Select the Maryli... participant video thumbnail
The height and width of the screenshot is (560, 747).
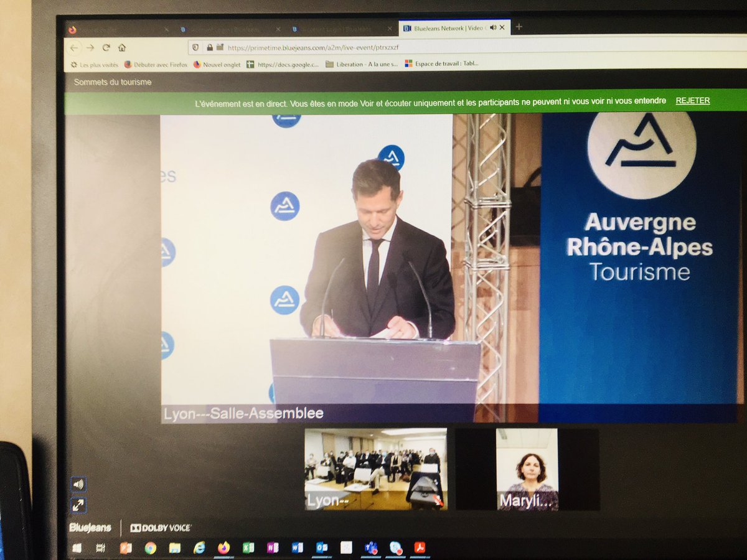(527, 469)
